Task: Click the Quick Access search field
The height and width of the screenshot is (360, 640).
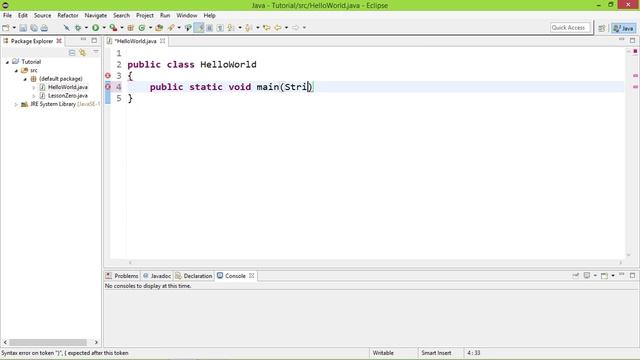Action: (x=570, y=28)
